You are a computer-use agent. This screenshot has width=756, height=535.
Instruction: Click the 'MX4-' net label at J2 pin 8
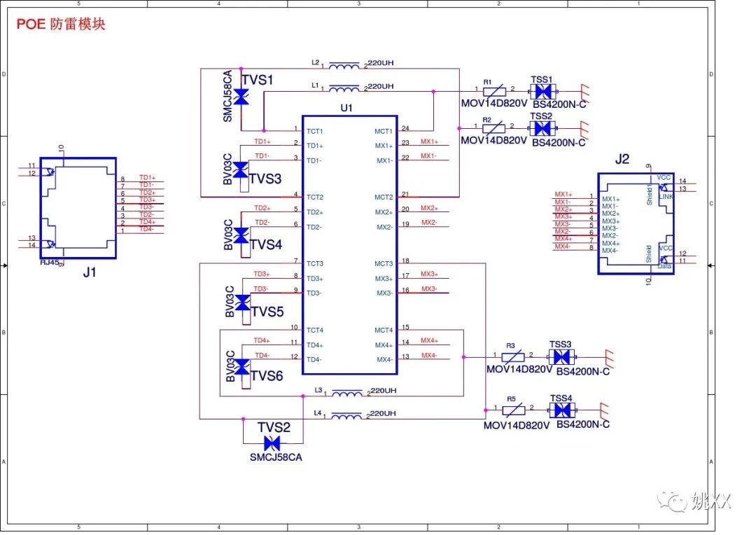(562, 246)
